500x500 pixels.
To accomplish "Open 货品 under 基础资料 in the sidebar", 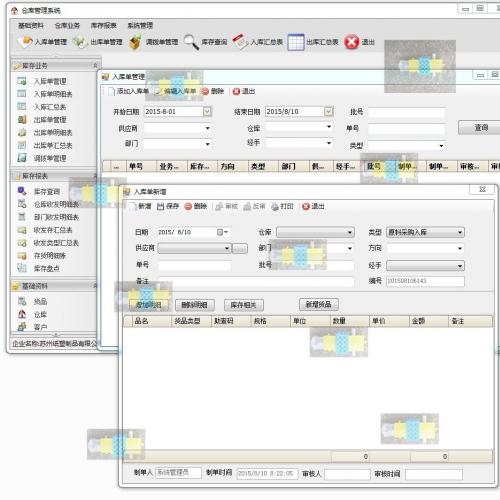I will click(40, 302).
